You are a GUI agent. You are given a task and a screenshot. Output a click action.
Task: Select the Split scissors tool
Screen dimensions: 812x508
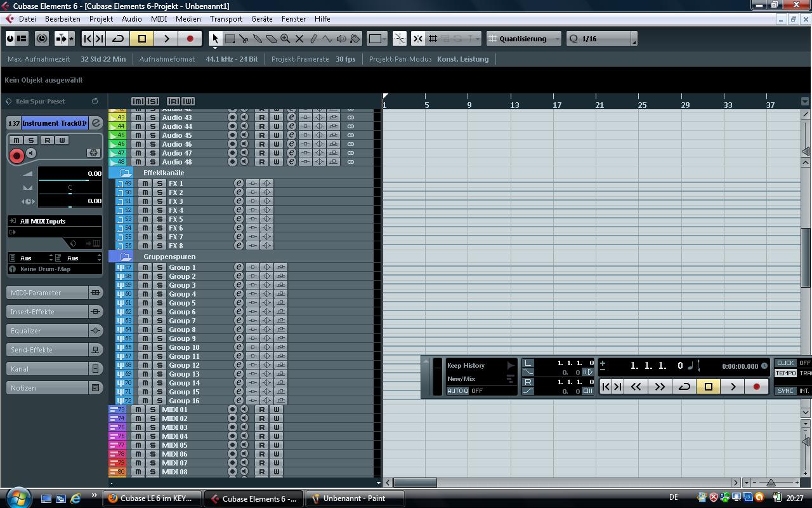244,39
